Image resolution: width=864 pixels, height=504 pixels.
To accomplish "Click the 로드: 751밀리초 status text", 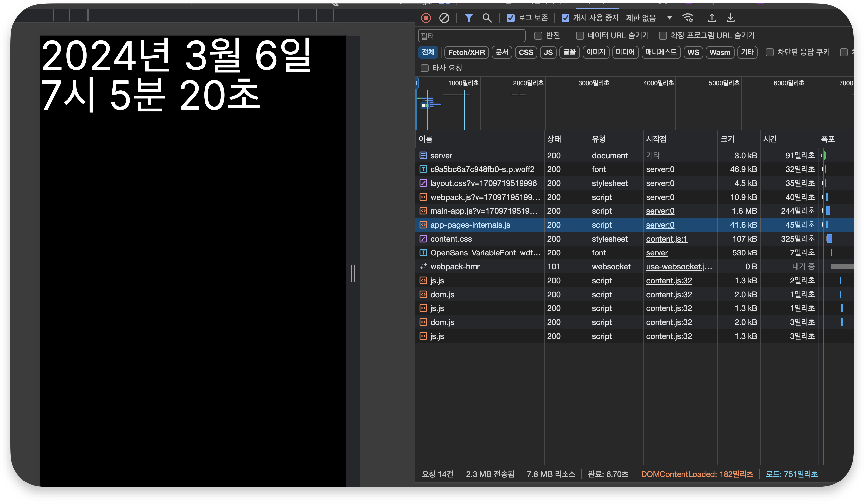I will point(792,474).
